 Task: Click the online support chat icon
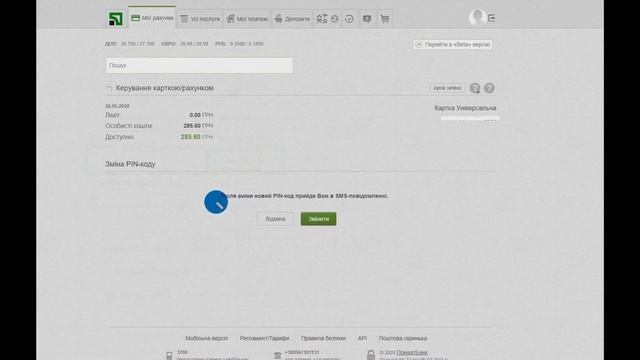(475, 88)
